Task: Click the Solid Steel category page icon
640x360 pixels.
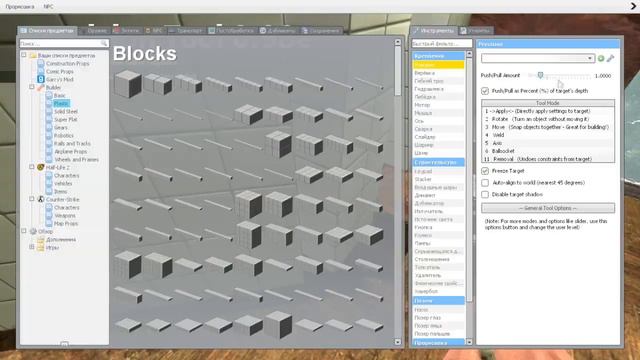Action: [49, 111]
